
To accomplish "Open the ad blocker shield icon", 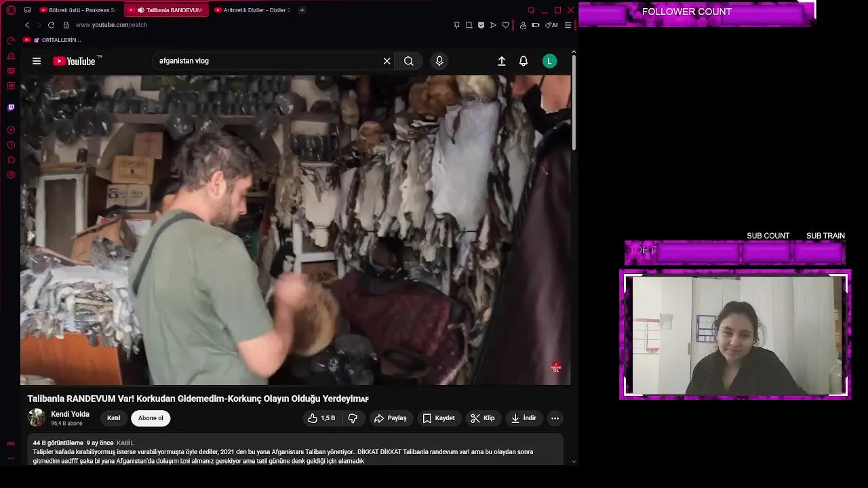I will click(x=481, y=25).
